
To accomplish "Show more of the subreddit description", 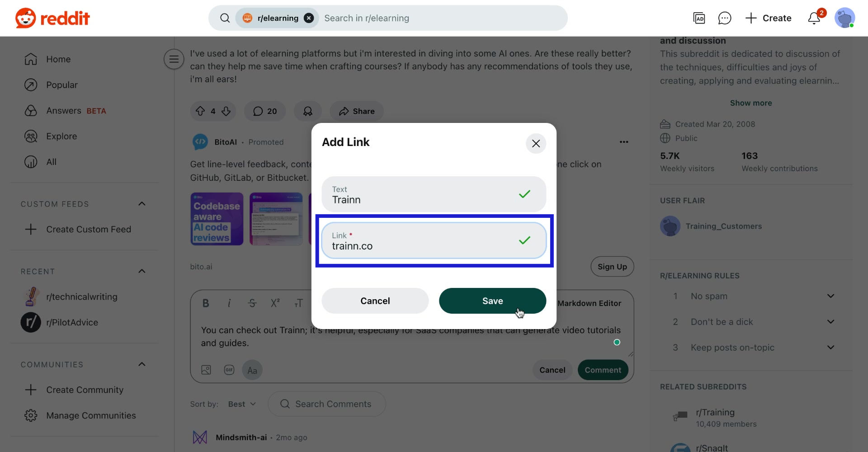I will click(751, 103).
